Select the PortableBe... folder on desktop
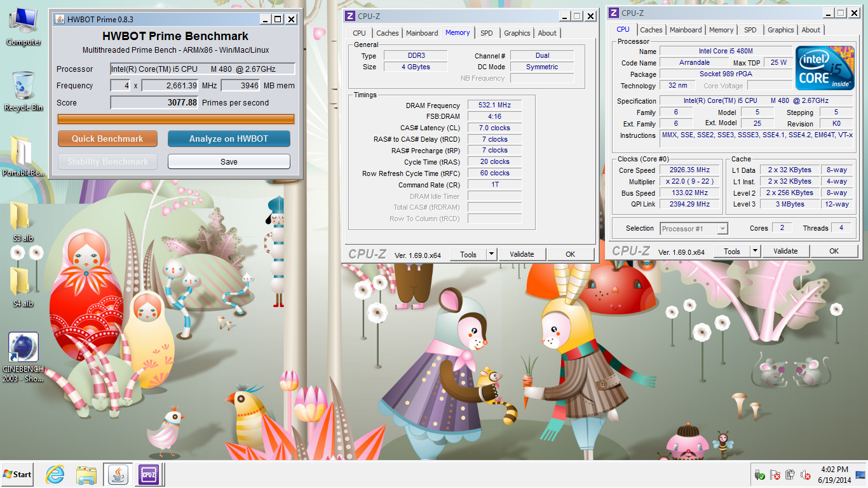 [x=24, y=156]
